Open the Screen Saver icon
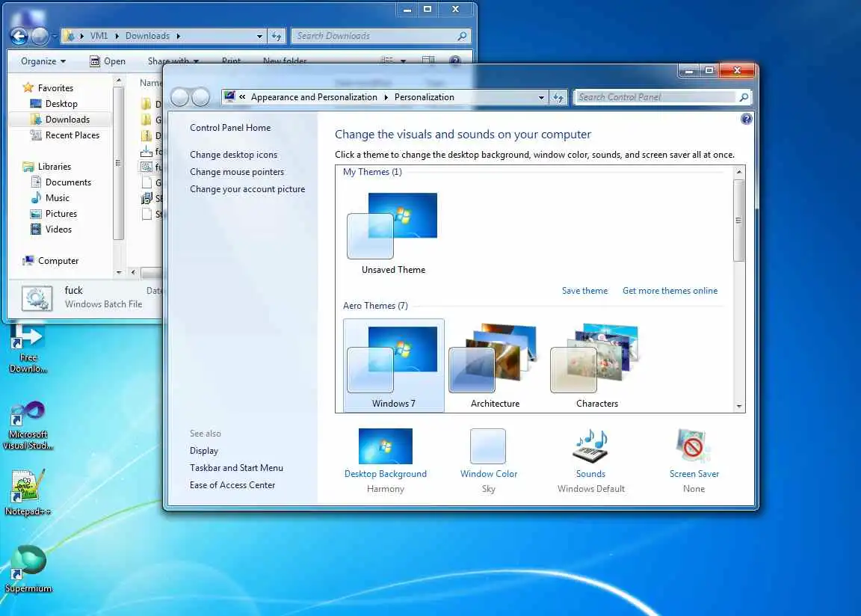The width and height of the screenshot is (861, 616). click(x=693, y=446)
